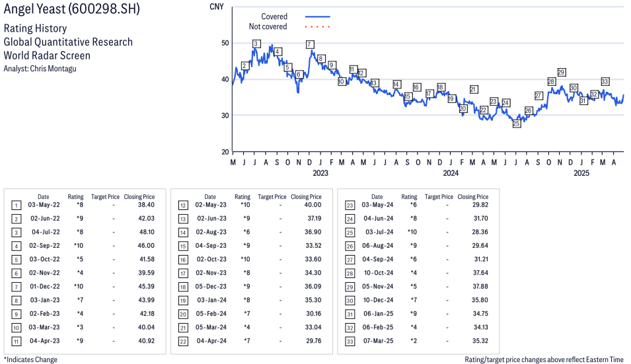This screenshot has height=364, width=631.
Task: Click the closing price 37.19
Action: [x=315, y=219]
